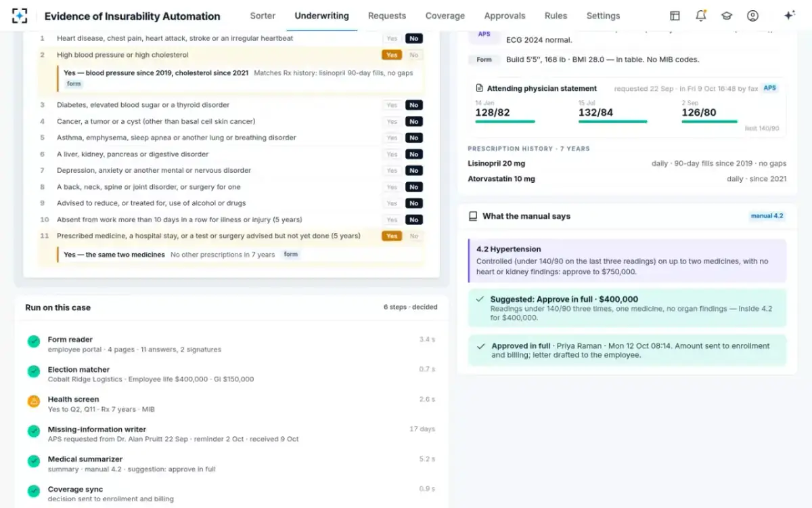Go to the Coverage tab

point(445,16)
